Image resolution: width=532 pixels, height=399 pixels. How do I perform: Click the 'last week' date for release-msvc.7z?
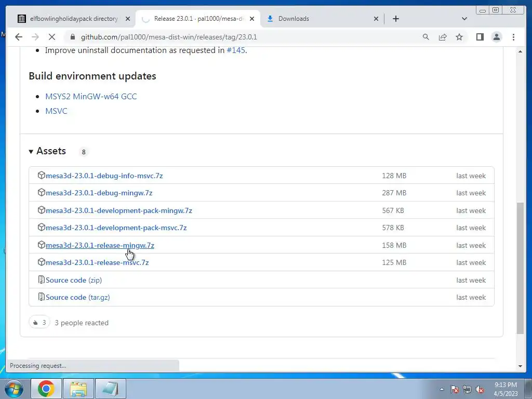tap(471, 262)
